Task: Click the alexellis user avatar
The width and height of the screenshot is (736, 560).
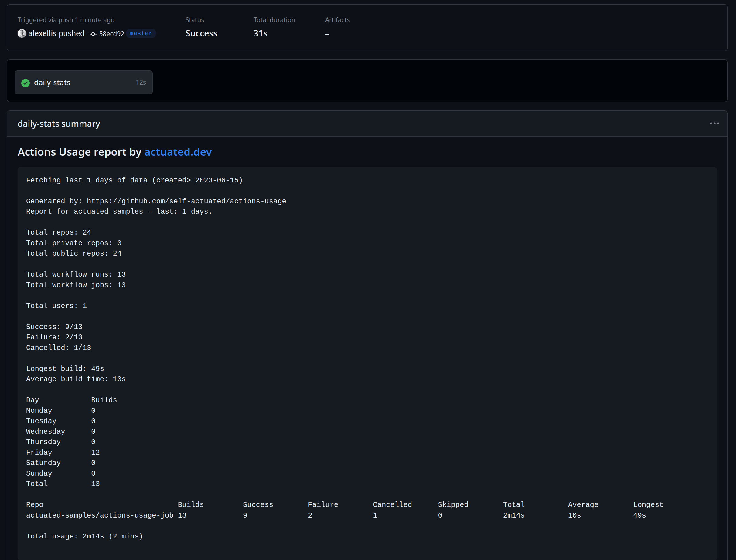Action: point(22,33)
